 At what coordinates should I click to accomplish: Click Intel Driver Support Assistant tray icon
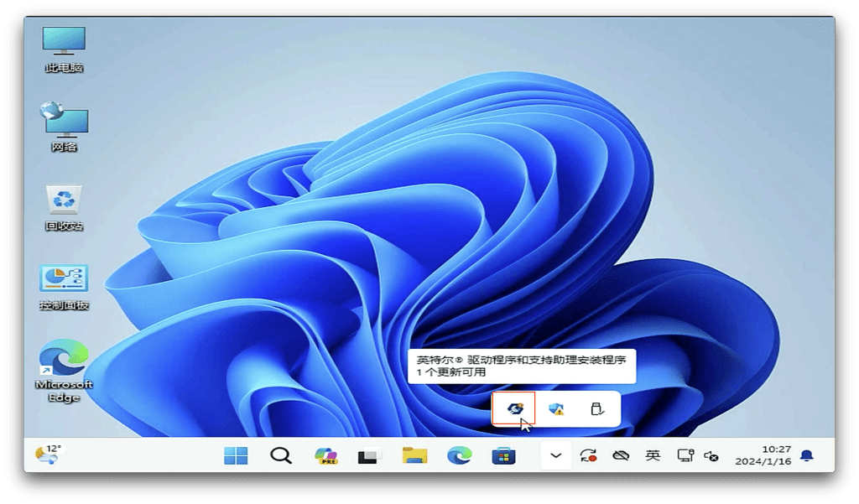[514, 408]
